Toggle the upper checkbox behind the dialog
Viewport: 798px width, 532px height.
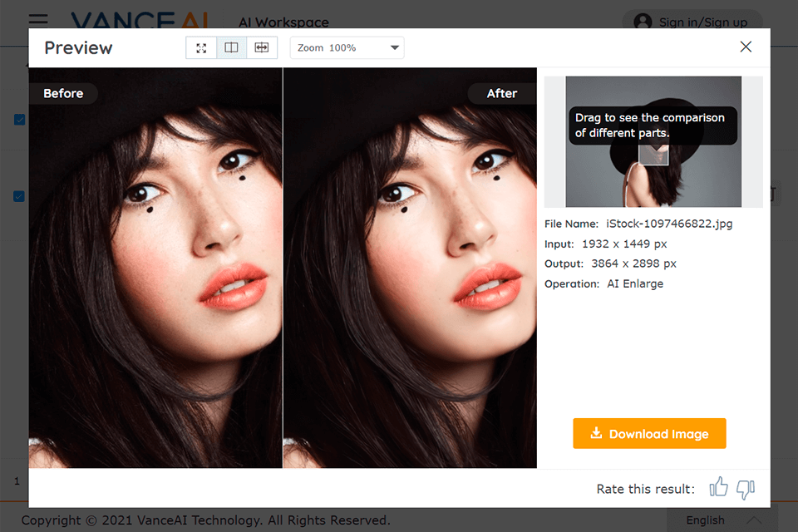20,120
